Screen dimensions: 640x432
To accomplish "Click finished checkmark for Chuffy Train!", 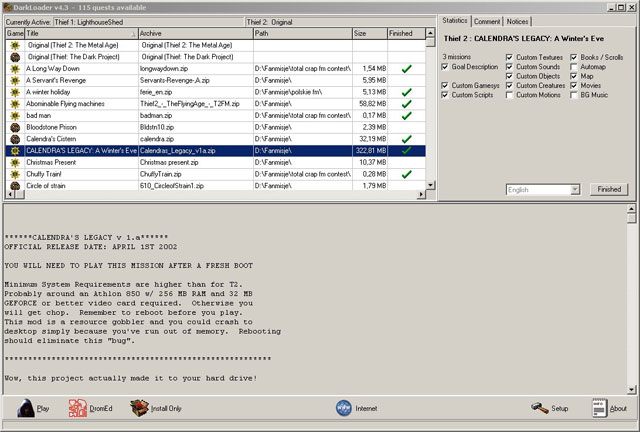I will tap(406, 174).
